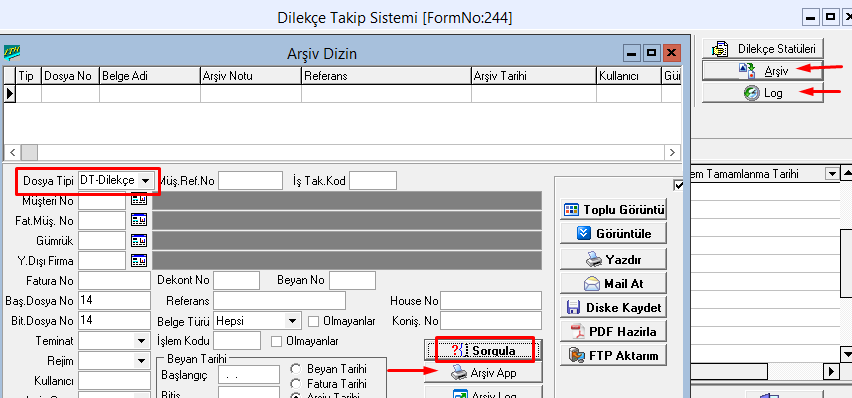This screenshot has height=398, width=852.
Task: Open the Rejim dropdown
Action: click(141, 361)
